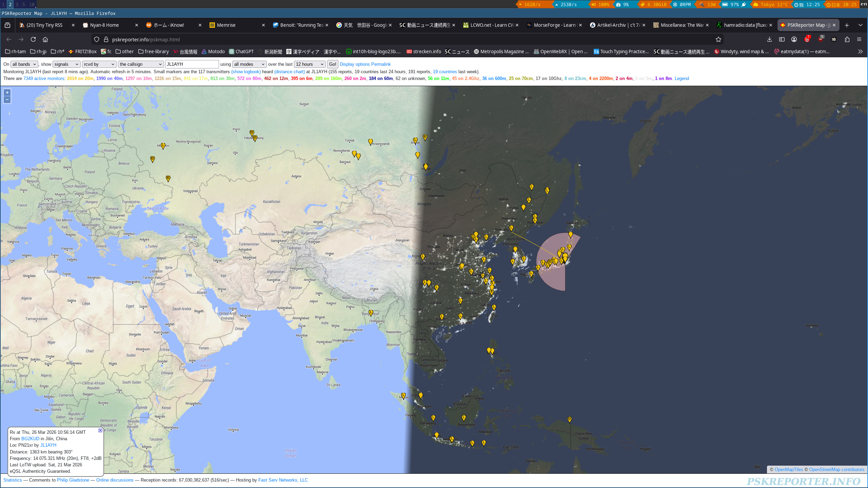Open the 'all modes' dropdown
868x488 pixels.
(249, 64)
